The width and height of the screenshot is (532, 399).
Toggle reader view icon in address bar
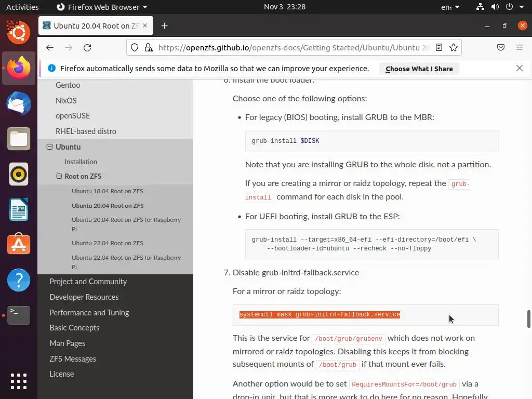point(438,47)
